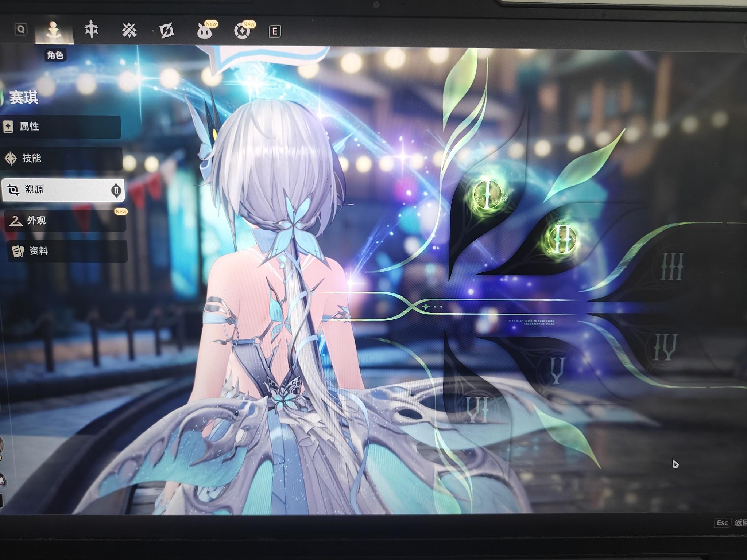The width and height of the screenshot is (747, 560).
Task: Open the 资料 profile menu
Action: [67, 251]
